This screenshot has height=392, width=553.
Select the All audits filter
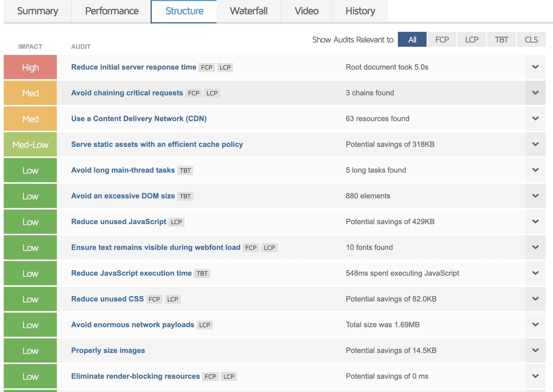(x=412, y=40)
